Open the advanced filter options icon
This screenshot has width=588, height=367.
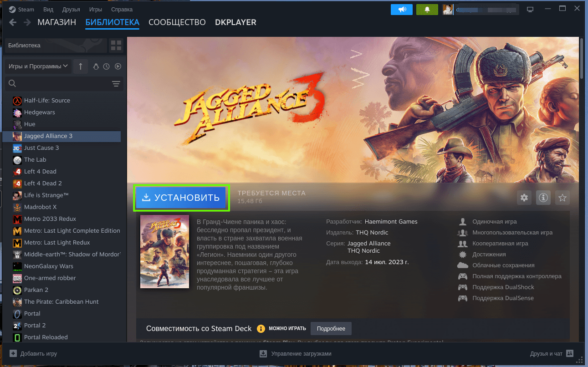pyautogui.click(x=116, y=84)
